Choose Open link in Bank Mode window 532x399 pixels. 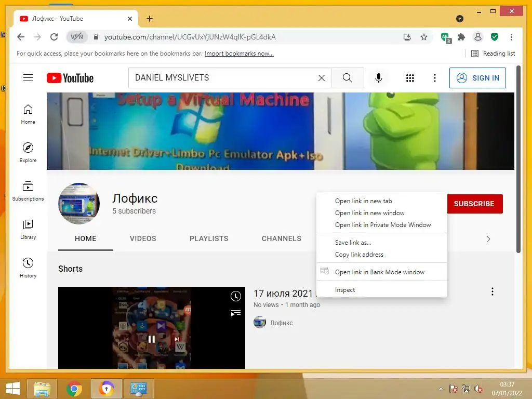click(382, 272)
